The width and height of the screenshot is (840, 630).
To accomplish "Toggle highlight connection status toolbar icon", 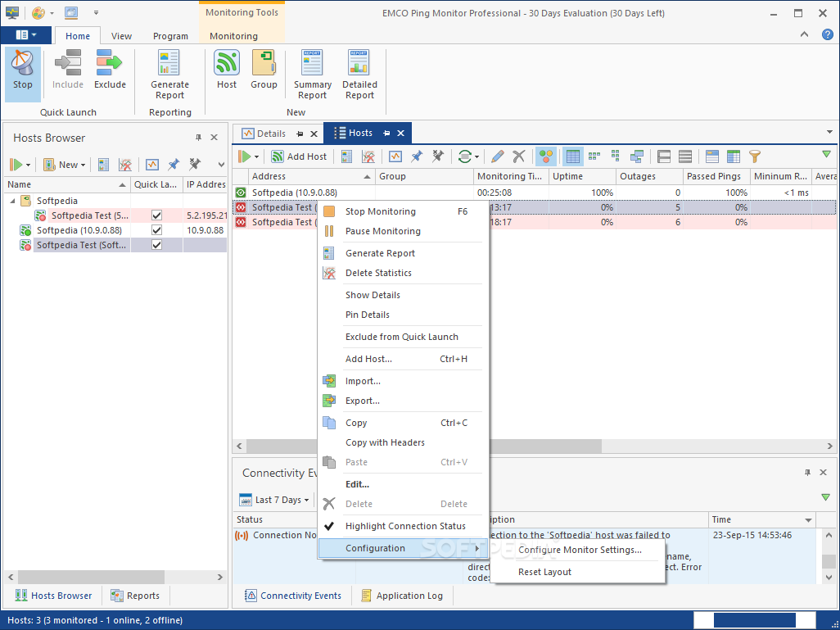I will coord(546,156).
